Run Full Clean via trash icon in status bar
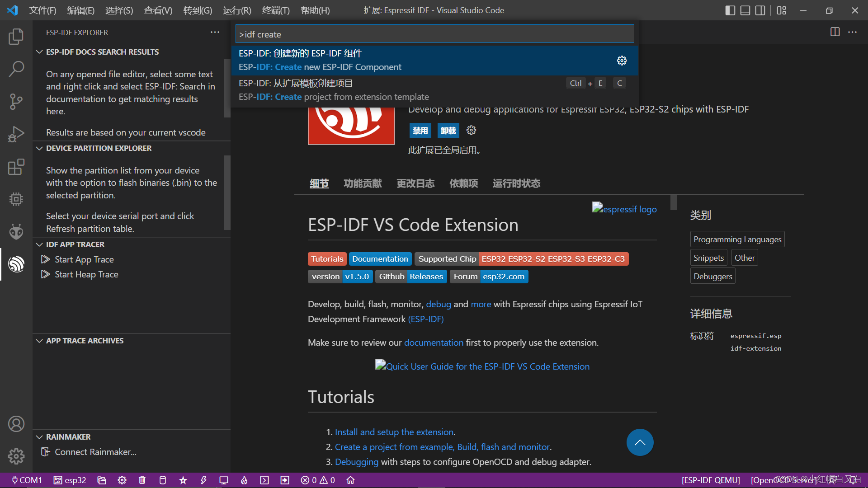This screenshot has height=488, width=868. (142, 480)
